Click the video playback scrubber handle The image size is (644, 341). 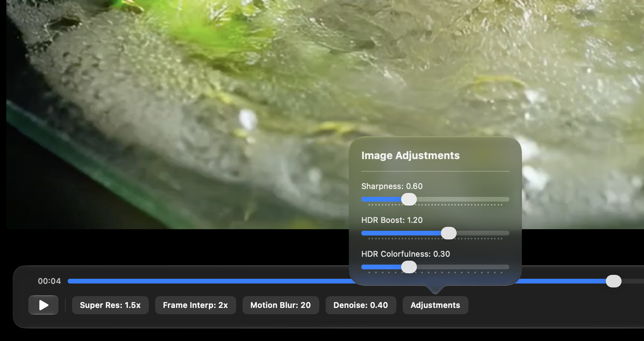(x=613, y=281)
